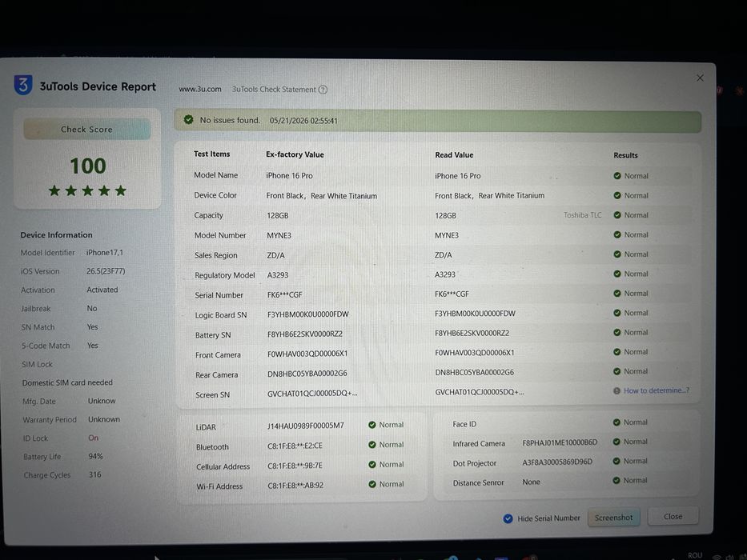Click Normal status icon for Battery SN
The width and height of the screenshot is (747, 560).
click(617, 332)
